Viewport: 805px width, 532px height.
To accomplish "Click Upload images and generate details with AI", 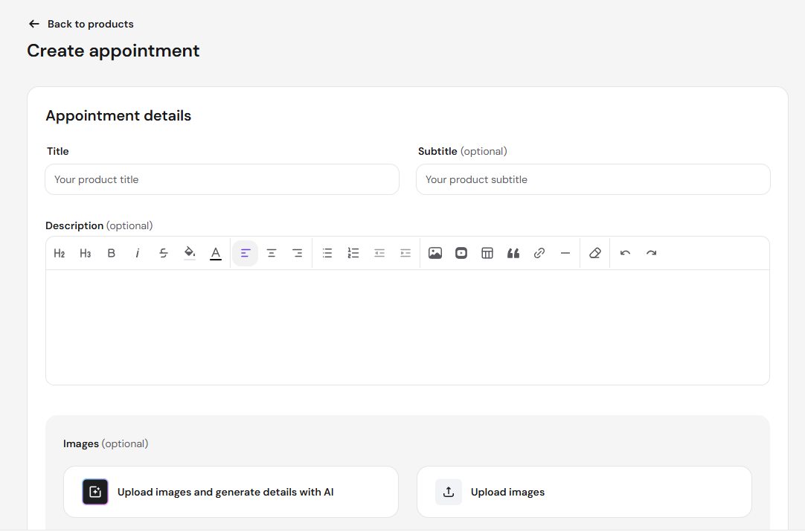I will [x=231, y=492].
